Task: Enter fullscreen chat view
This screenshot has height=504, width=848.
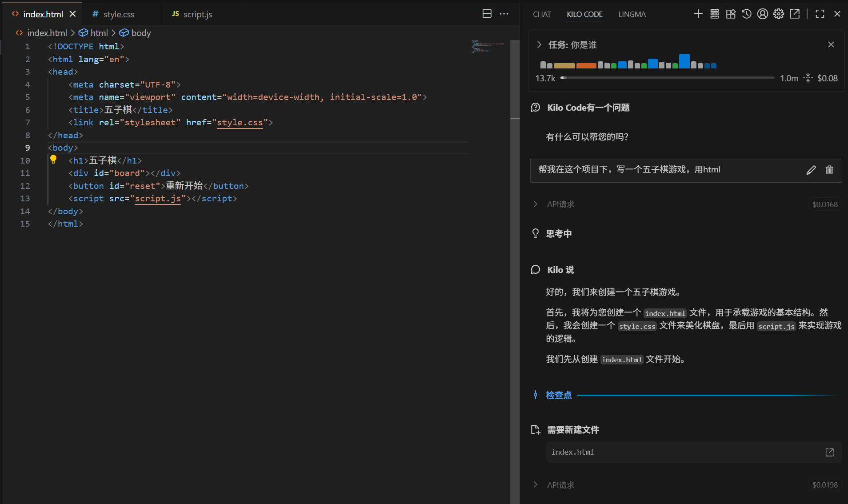Action: pyautogui.click(x=820, y=14)
